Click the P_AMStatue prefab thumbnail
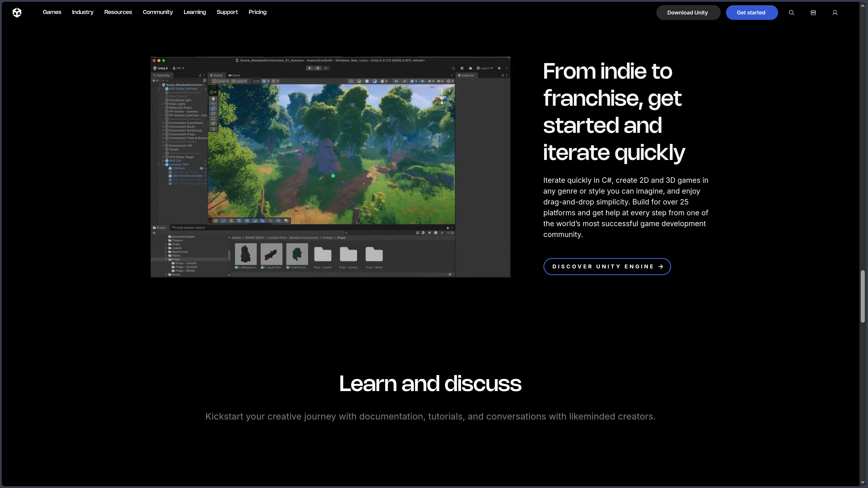 (x=246, y=254)
